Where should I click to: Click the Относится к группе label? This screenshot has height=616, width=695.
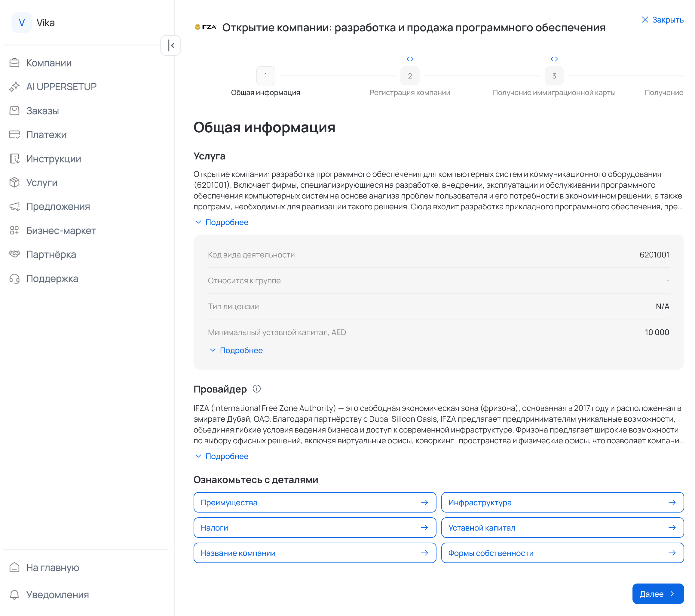tap(244, 281)
